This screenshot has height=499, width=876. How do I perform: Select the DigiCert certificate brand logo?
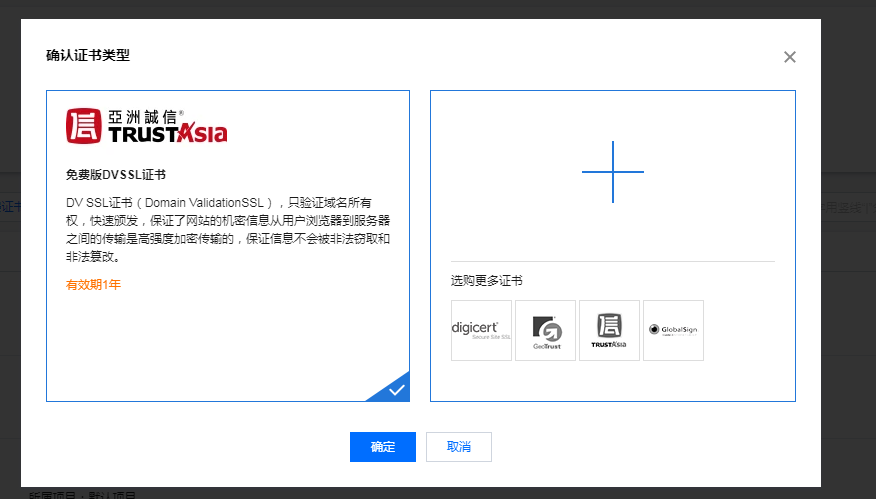[481, 330]
